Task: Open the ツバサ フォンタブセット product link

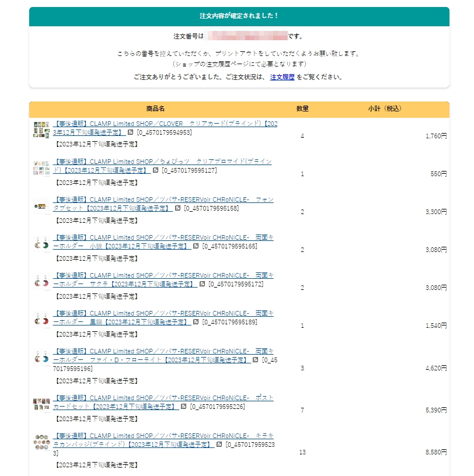Action: tap(163, 204)
